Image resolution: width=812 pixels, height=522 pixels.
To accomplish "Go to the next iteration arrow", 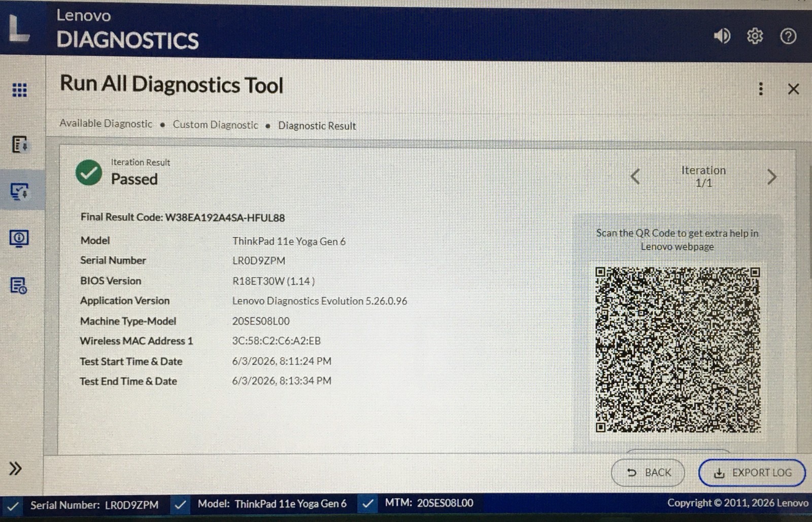I will click(x=772, y=177).
